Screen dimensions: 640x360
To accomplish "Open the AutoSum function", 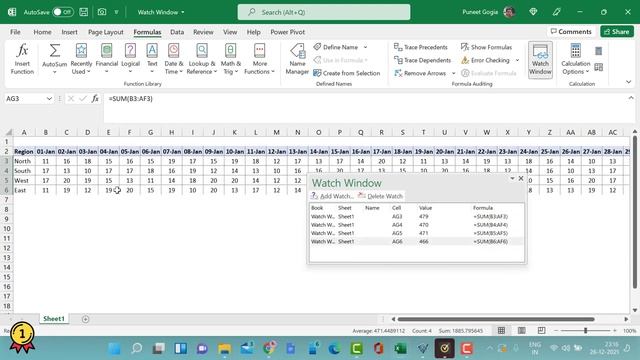I will [x=54, y=59].
